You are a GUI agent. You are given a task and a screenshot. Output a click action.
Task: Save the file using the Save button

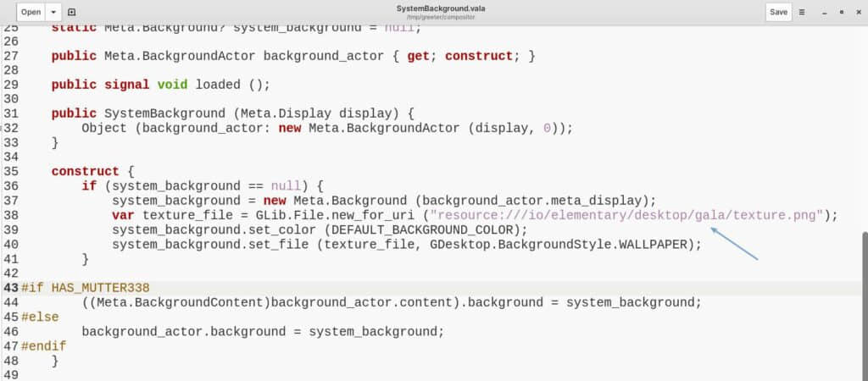778,12
